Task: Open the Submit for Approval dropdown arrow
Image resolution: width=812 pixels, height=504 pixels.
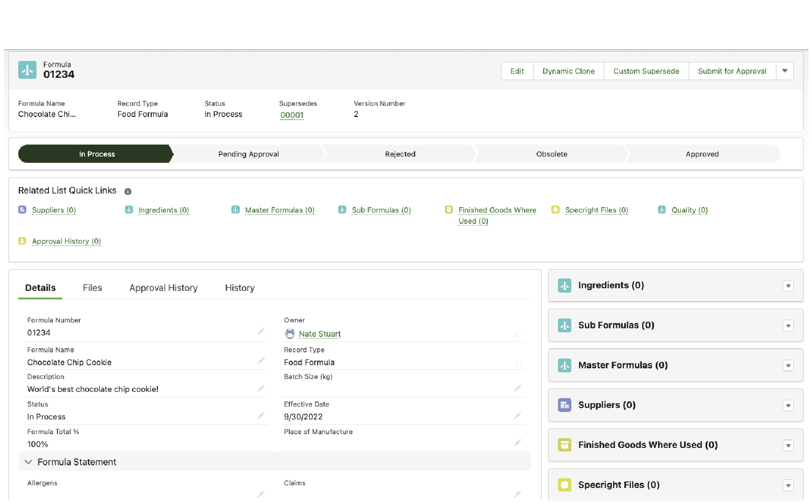Action: tap(785, 71)
